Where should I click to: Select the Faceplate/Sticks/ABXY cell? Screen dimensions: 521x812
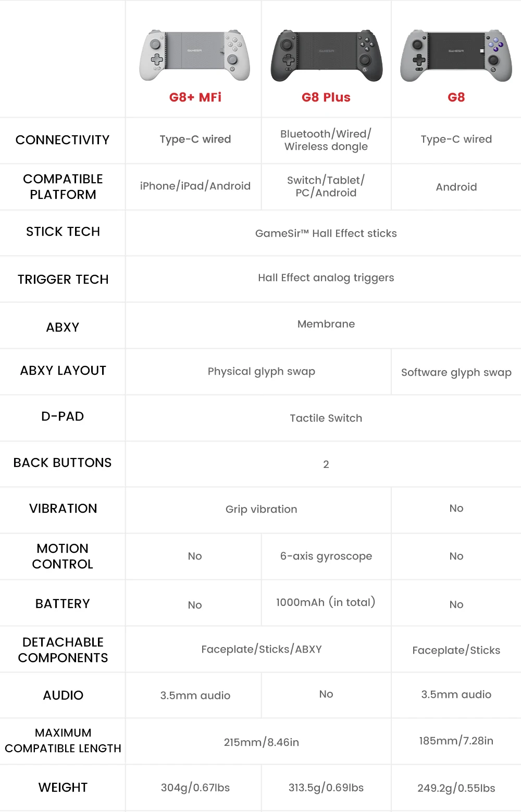262,650
